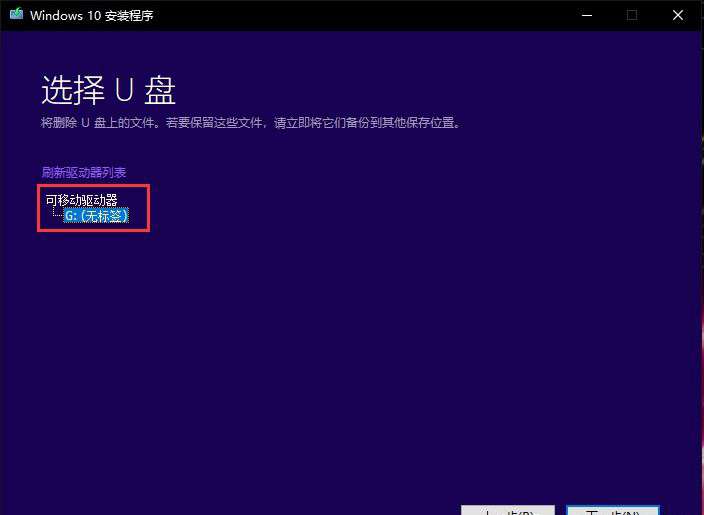The image size is (704, 515).
Task: Select the 可移动驱动器 tree node
Action: 81,200
